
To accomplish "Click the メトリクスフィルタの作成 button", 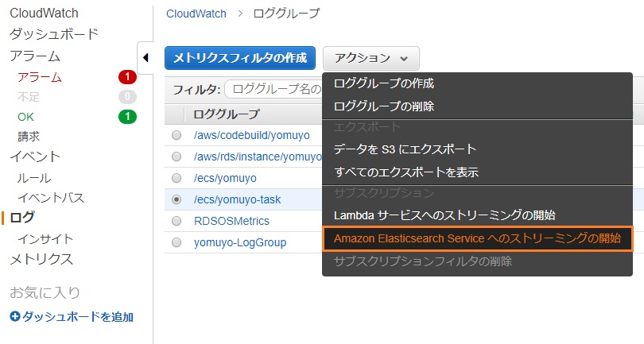I will click(240, 58).
